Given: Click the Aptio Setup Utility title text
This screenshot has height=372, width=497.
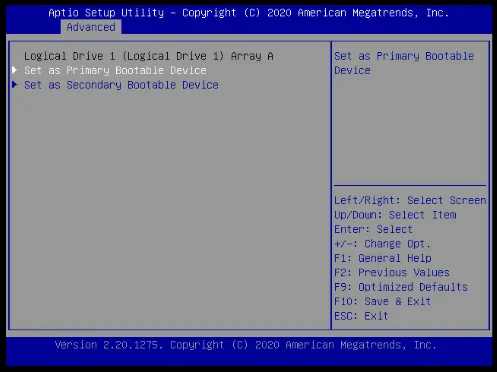Looking at the screenshot, I should tap(249, 13).
